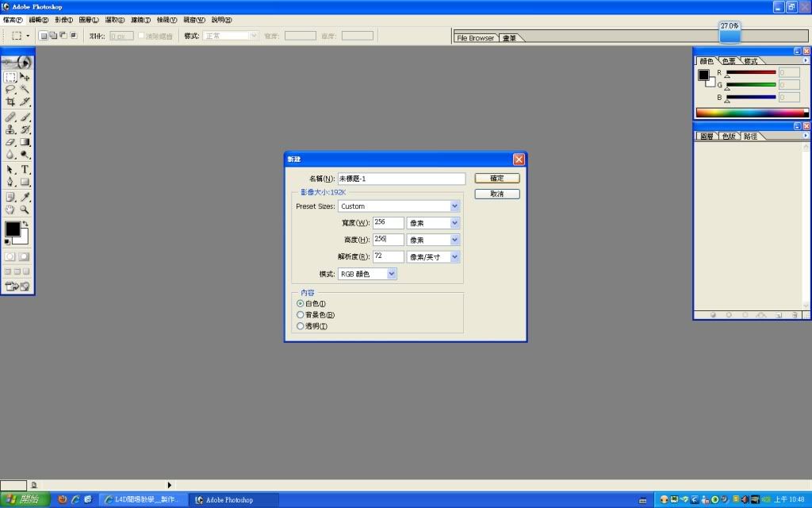Select the 透明 (Transparent) content option
This screenshot has height=508, width=812.
coord(300,325)
